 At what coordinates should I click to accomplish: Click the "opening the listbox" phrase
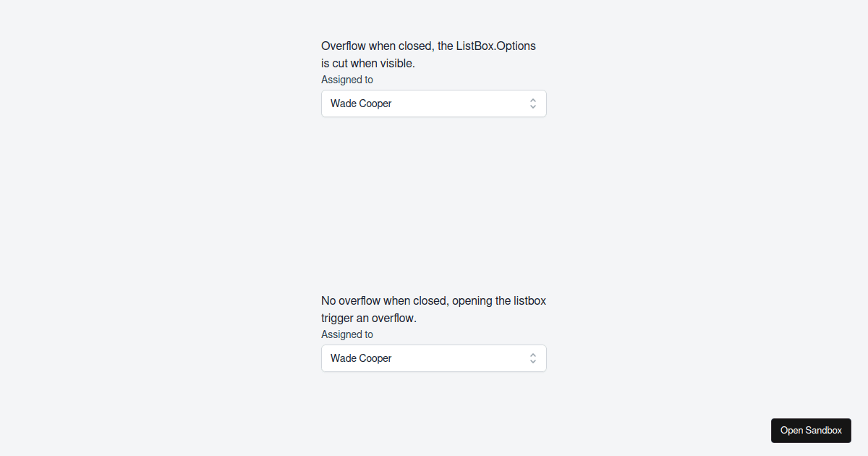[x=499, y=300]
